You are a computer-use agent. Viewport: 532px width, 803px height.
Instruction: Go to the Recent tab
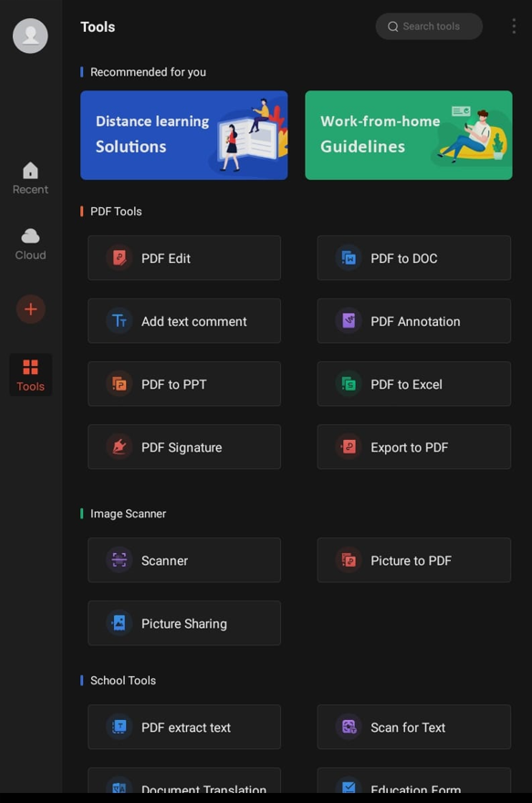[30, 178]
